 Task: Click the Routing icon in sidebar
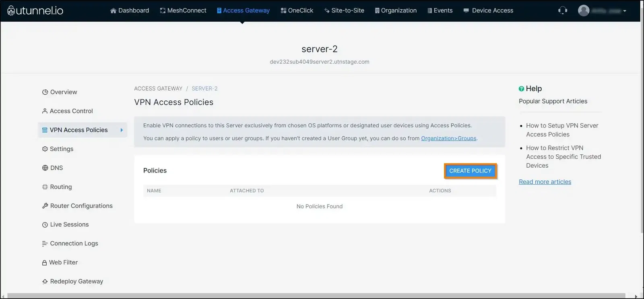(45, 187)
